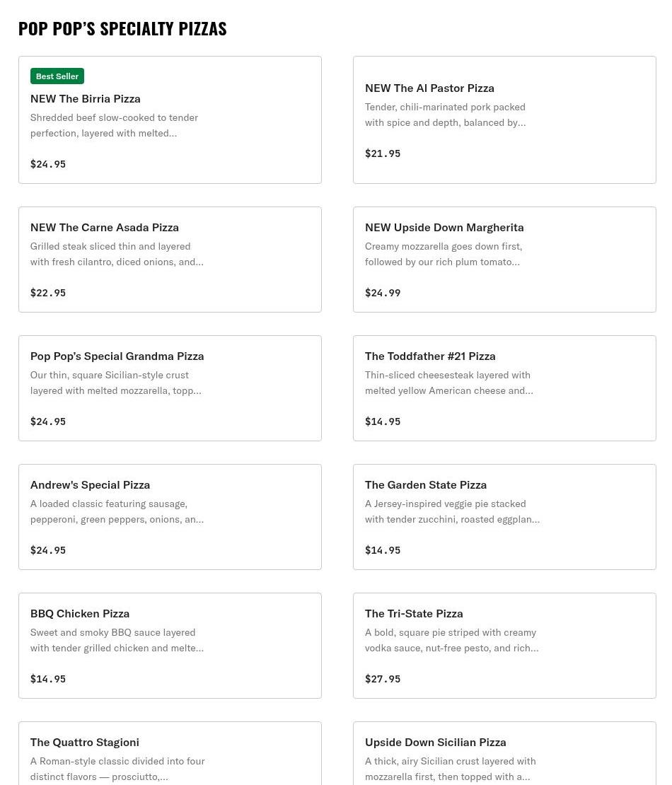This screenshot has width=672, height=785.
Task: Click the Garden State veggie pie description
Action: point(452,511)
